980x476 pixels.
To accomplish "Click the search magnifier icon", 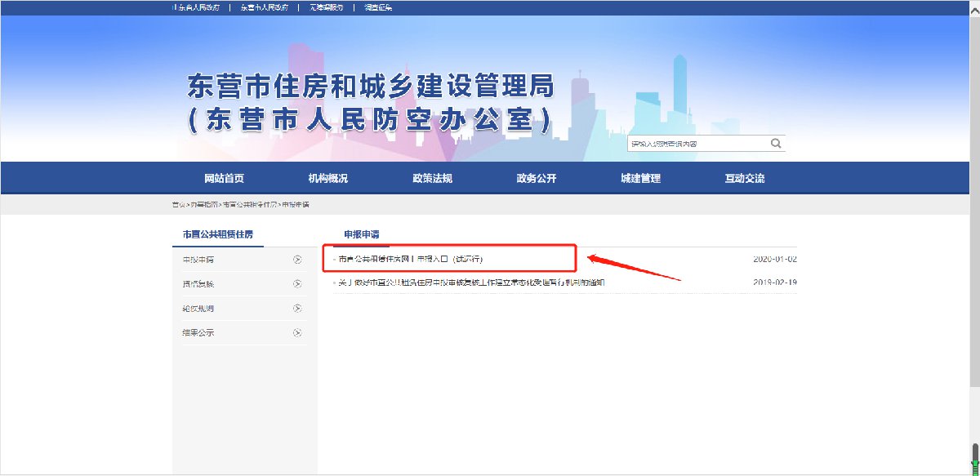I will (x=775, y=144).
